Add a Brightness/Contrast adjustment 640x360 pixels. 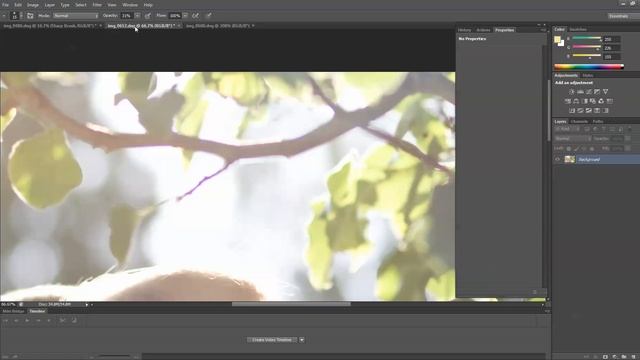point(572,91)
